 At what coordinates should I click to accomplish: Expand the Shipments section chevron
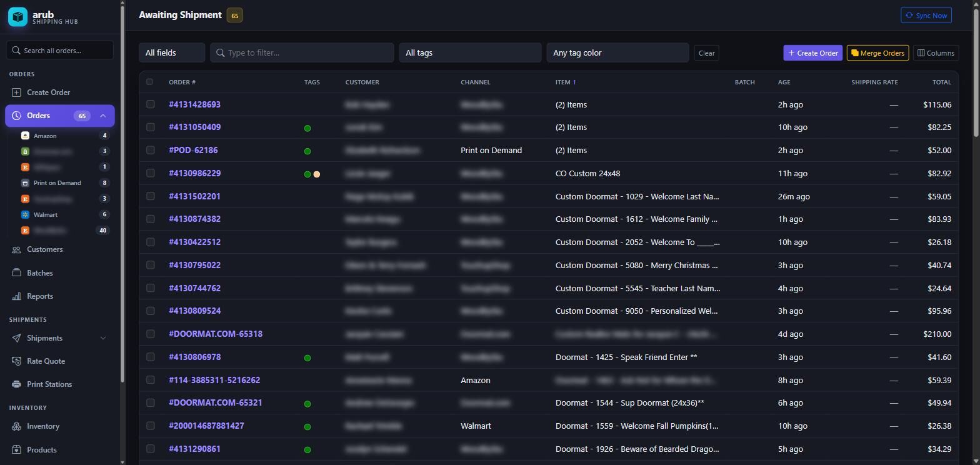(103, 338)
